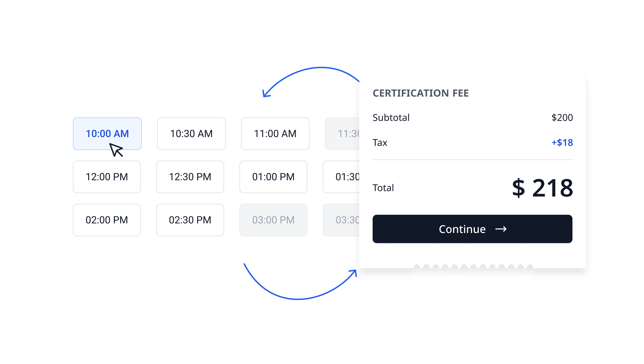Select the disabled 03:00 PM slot
Viewport: 644px width, 364px height.
[273, 220]
